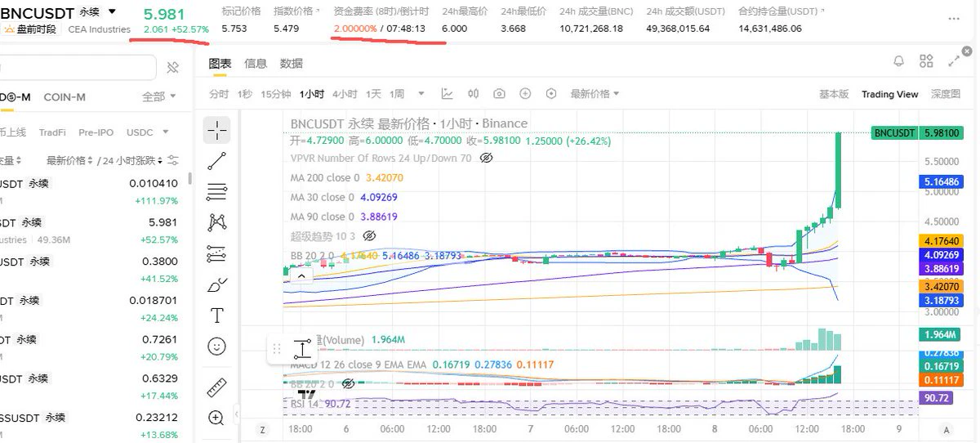Screen dimensions: 980x443
Task: Click the Z timezone button
Action: [263, 429]
